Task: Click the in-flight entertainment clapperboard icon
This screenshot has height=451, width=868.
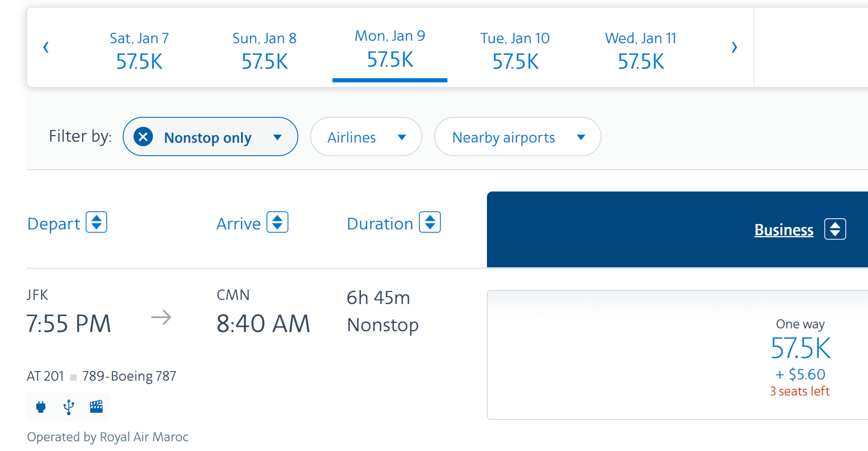Action: pyautogui.click(x=96, y=407)
